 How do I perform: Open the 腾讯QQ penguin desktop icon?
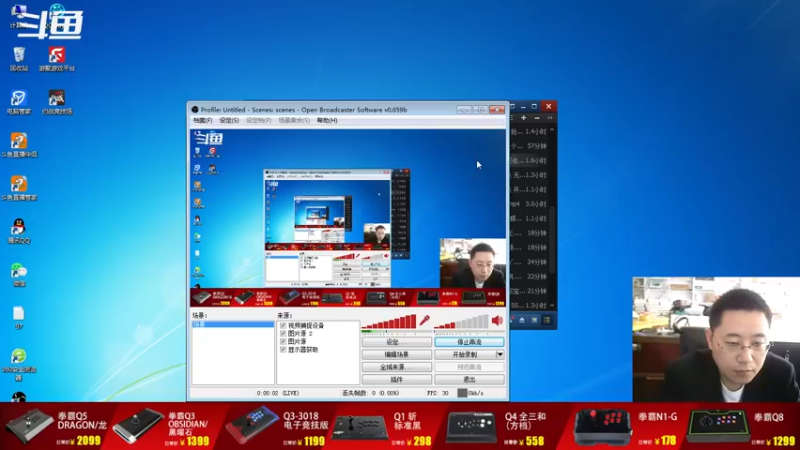(x=19, y=231)
